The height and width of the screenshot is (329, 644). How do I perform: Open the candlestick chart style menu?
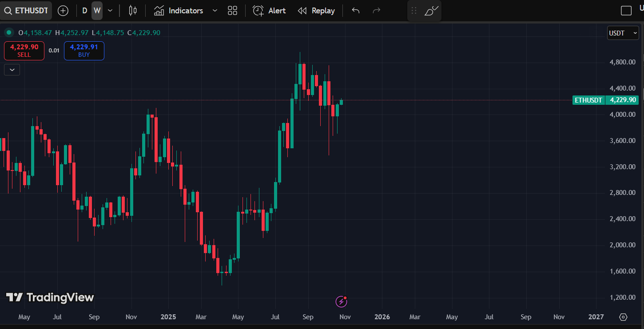(x=132, y=11)
